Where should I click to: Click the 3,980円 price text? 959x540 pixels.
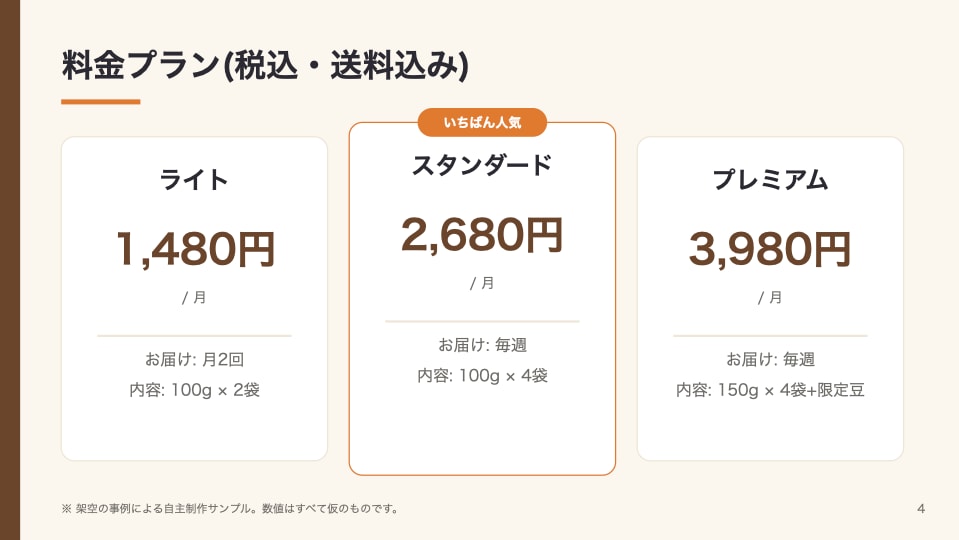[770, 250]
